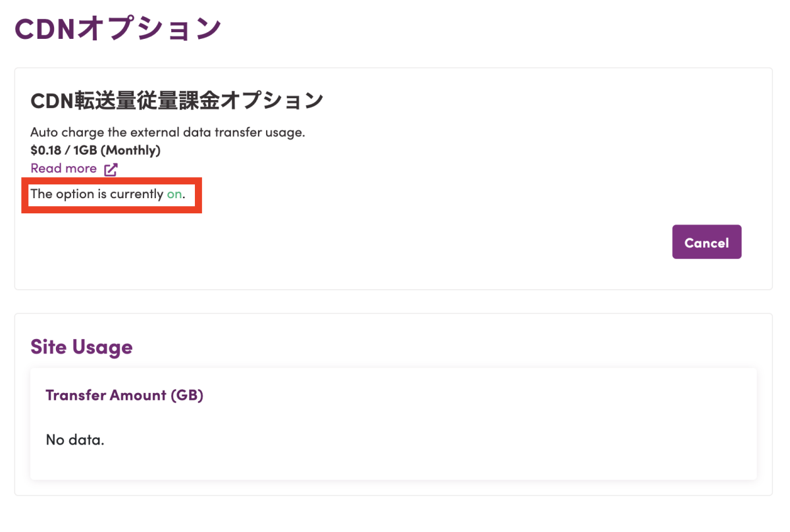Click 'The option is currently' status text
The width and height of the screenshot is (790, 532).
(97, 194)
